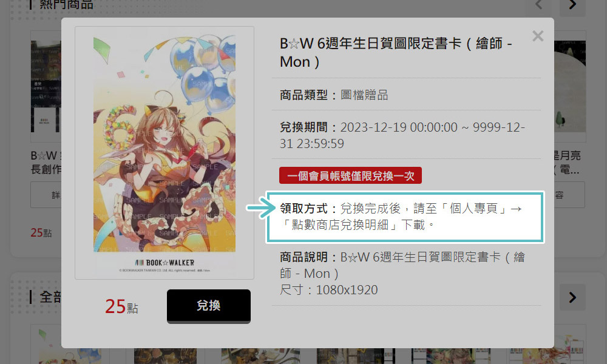The image size is (607, 364).
Task: Click the 商品類型 圖檔贈品 row
Action: 334,95
